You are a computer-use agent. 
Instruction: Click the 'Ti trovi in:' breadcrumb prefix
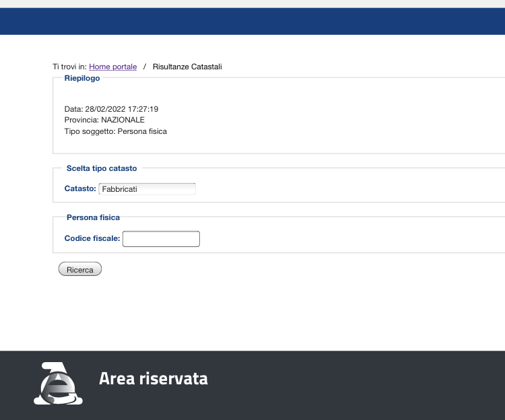tap(70, 67)
